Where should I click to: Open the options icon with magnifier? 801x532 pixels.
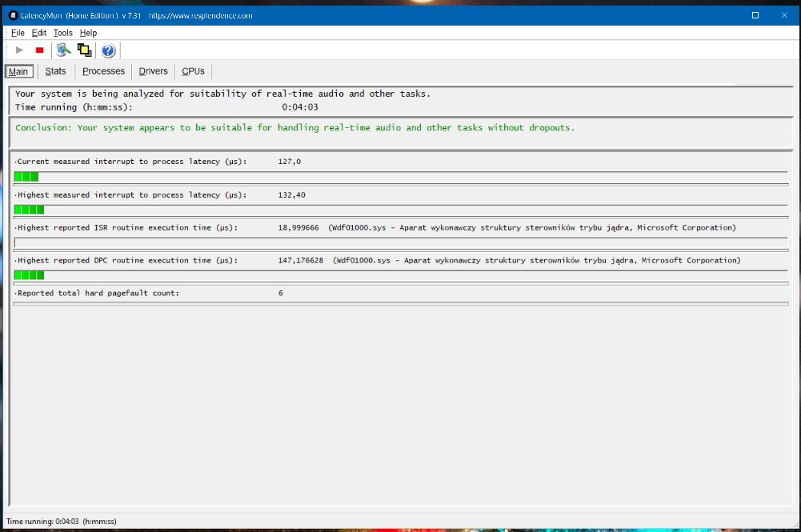click(x=63, y=50)
